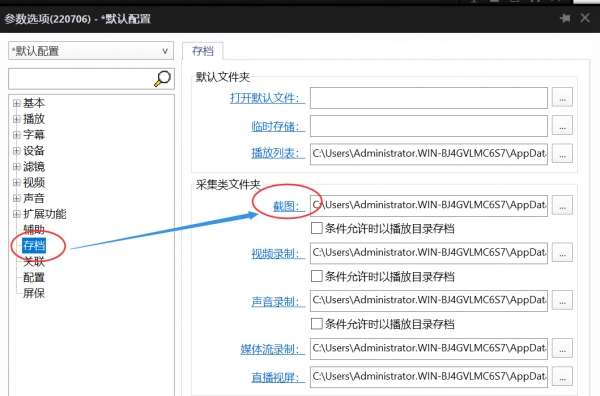Enable playback-folder saving under 声音录制

pyautogui.click(x=316, y=324)
